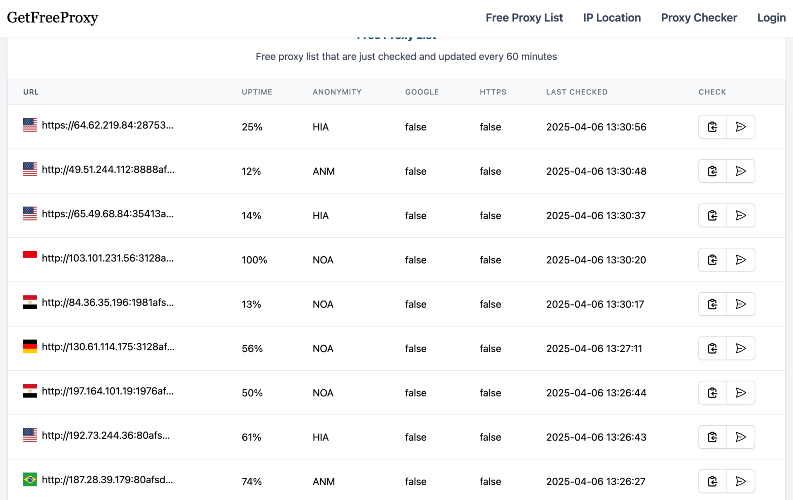Click US flag next to 65.49.68.84
Image resolution: width=793 pixels, height=500 pixels.
coord(30,213)
